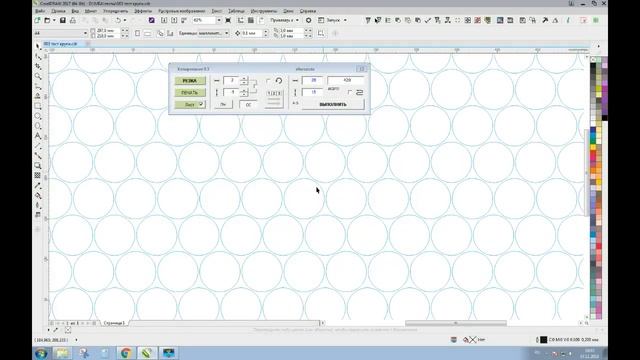Click the horizontal scrollbar thumb
This screenshot has height=360, width=640.
[456, 323]
